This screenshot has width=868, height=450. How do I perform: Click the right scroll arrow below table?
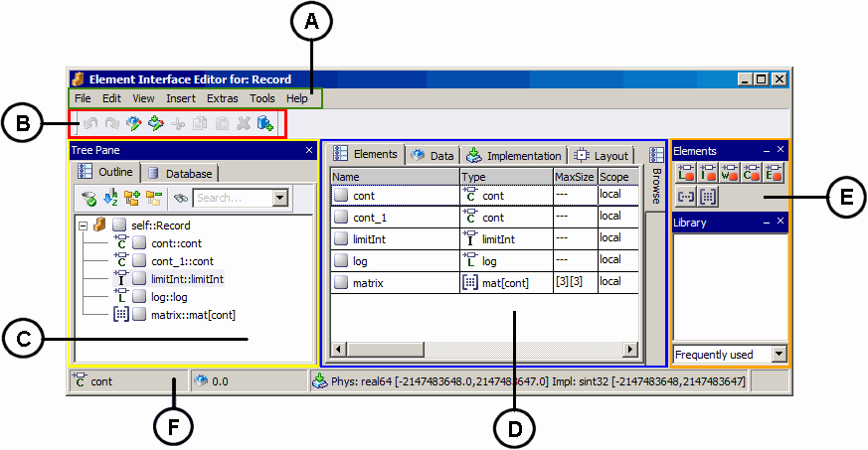click(x=630, y=349)
